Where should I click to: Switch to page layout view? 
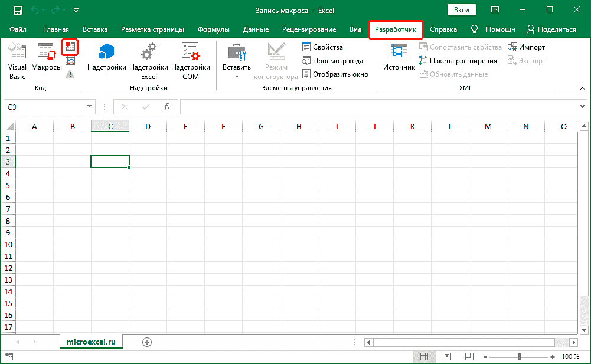pos(447,357)
